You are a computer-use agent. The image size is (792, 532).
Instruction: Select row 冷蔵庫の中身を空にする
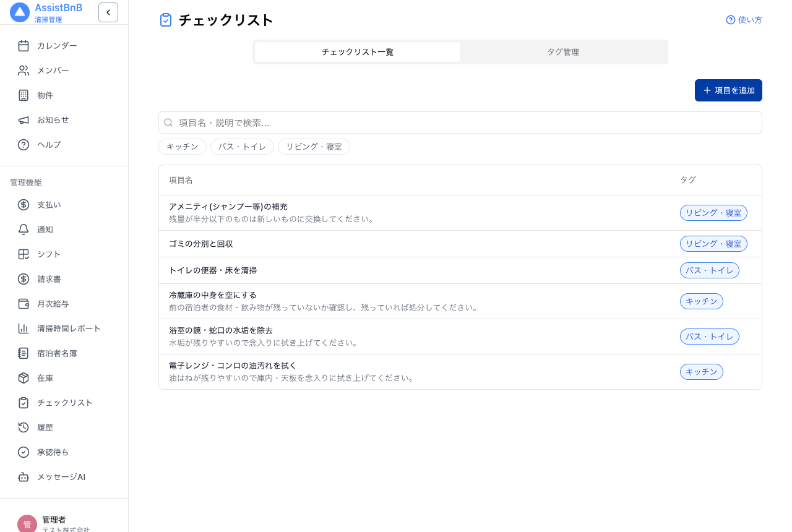pos(460,301)
